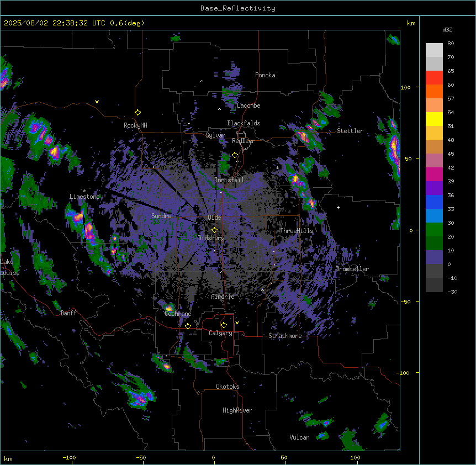476x465 pixels.
Task: Click the storm cell over Cochrane
Action: pyautogui.click(x=169, y=308)
